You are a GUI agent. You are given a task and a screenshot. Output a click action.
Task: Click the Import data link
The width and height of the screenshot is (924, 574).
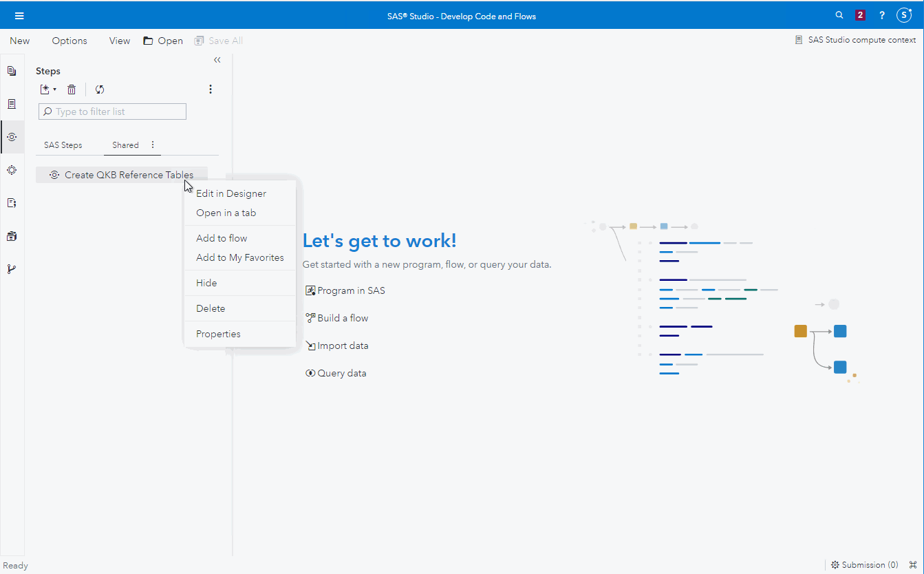tap(337, 346)
